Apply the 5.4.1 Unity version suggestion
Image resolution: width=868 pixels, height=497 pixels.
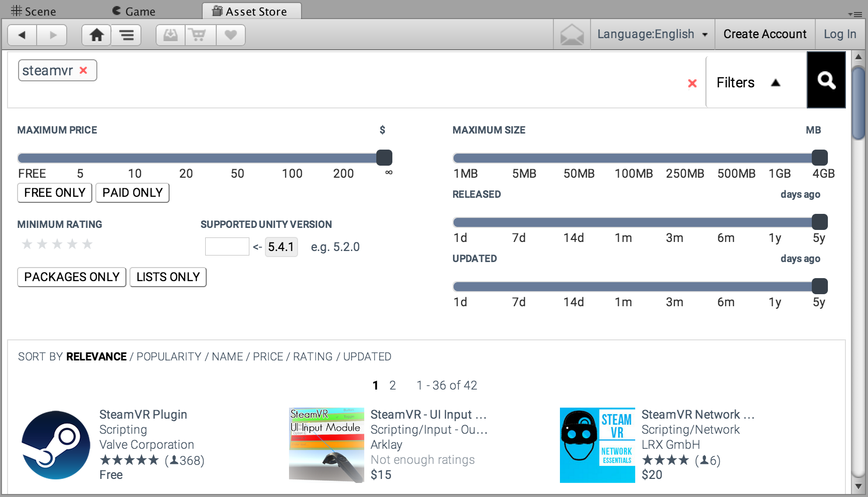click(281, 246)
